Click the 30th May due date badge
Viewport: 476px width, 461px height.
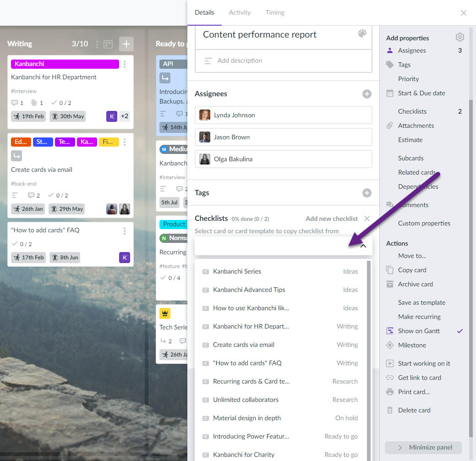pos(68,116)
